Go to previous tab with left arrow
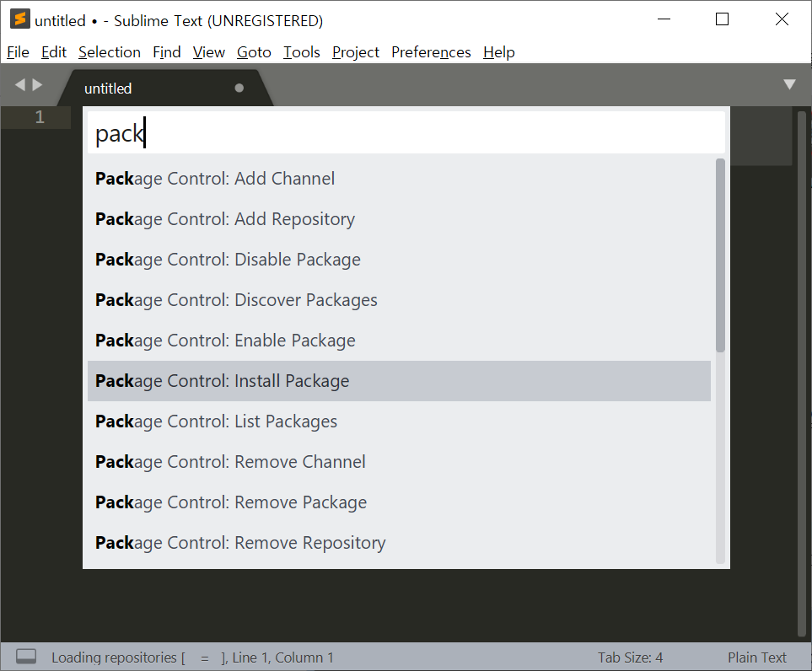Viewport: 812px width, 671px height. tap(20, 84)
